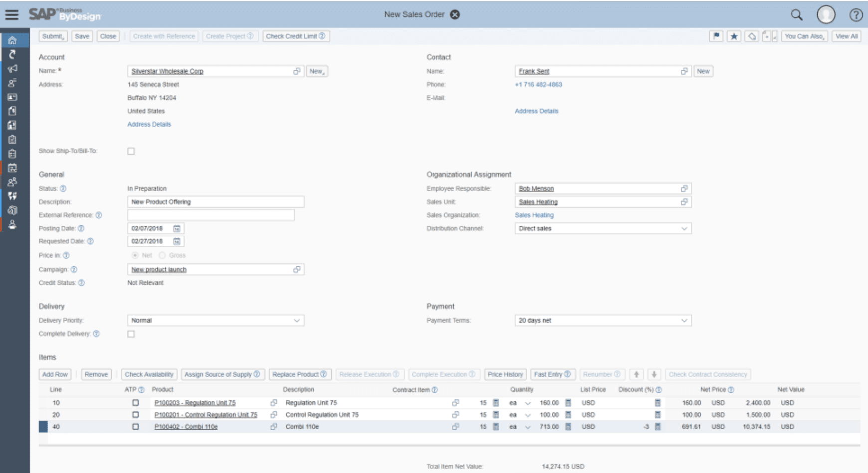Expand the Payment Terms dropdown

pos(685,320)
